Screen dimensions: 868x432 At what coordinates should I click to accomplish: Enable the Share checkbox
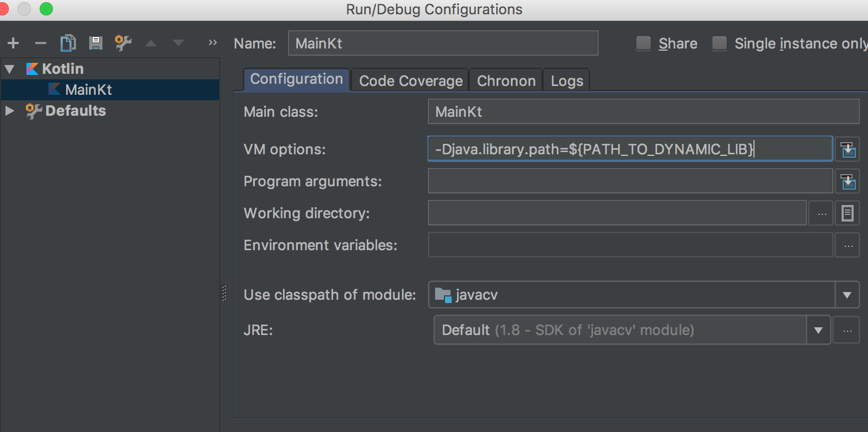[643, 43]
